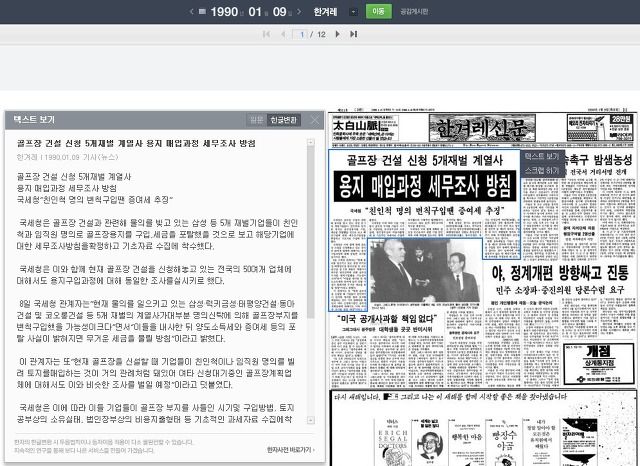640x466 pixels.
Task: Open the 공감게시판 link
Action: coord(414,12)
